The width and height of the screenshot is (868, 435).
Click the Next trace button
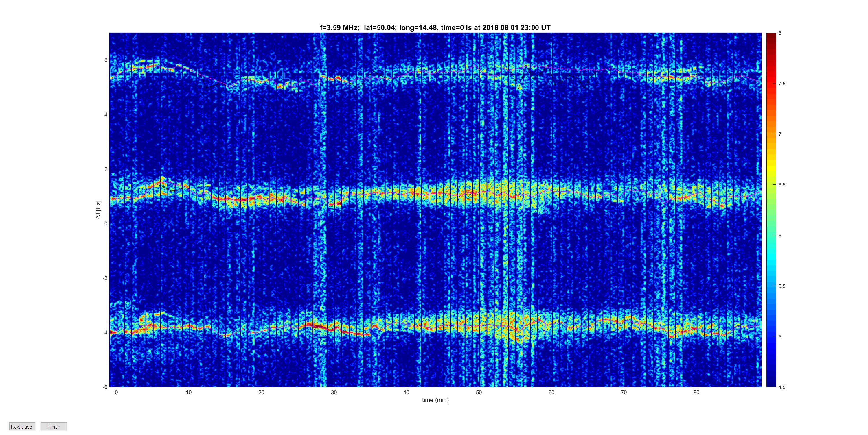click(x=22, y=427)
